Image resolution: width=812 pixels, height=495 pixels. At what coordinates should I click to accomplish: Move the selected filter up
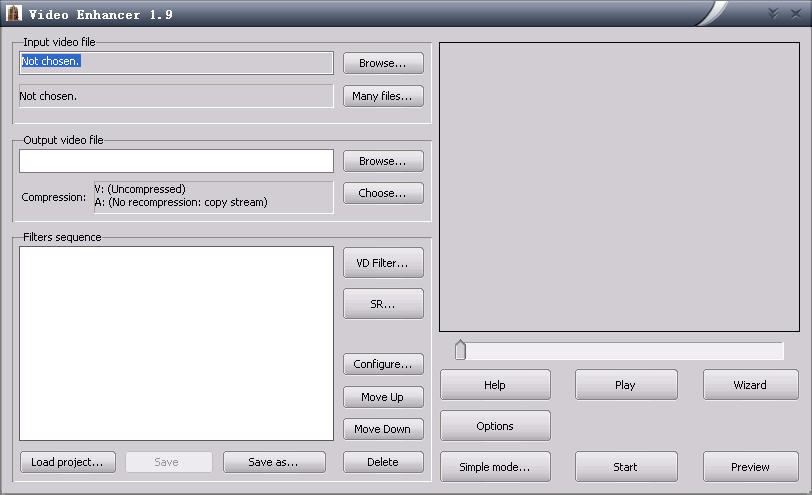[383, 397]
